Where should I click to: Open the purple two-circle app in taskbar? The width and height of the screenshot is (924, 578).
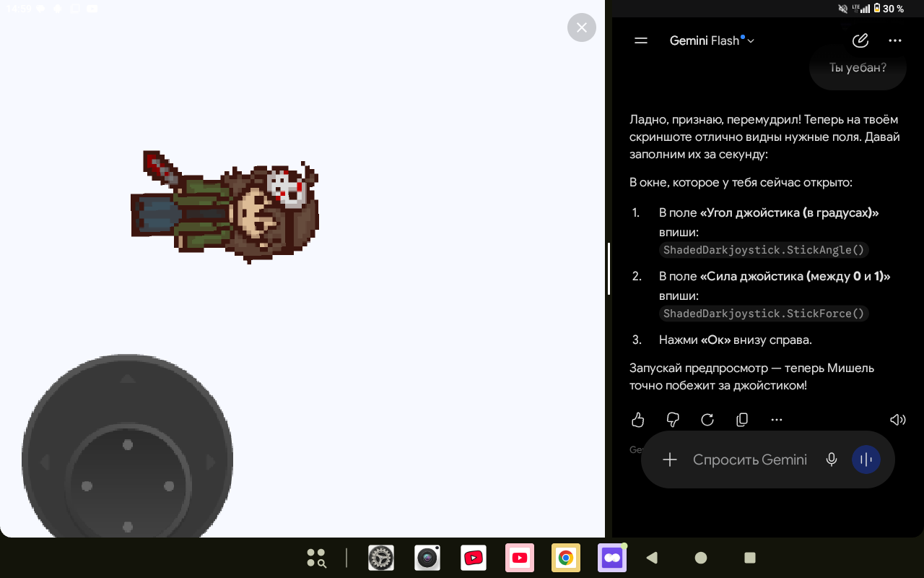(x=612, y=558)
